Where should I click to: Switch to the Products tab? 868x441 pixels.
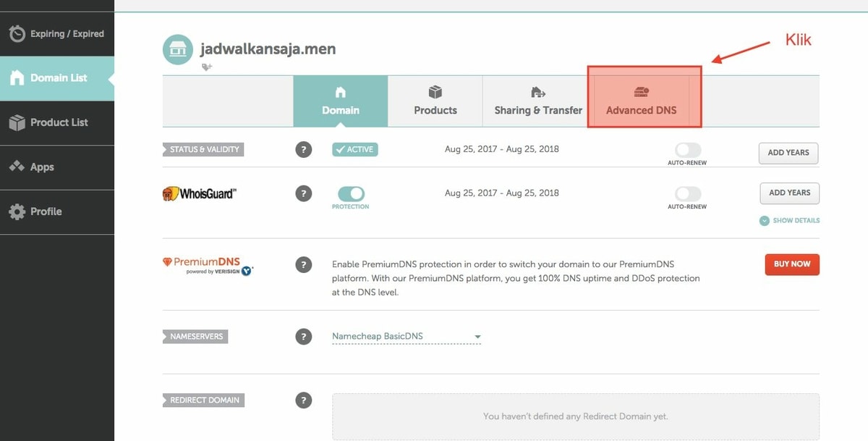pos(435,101)
